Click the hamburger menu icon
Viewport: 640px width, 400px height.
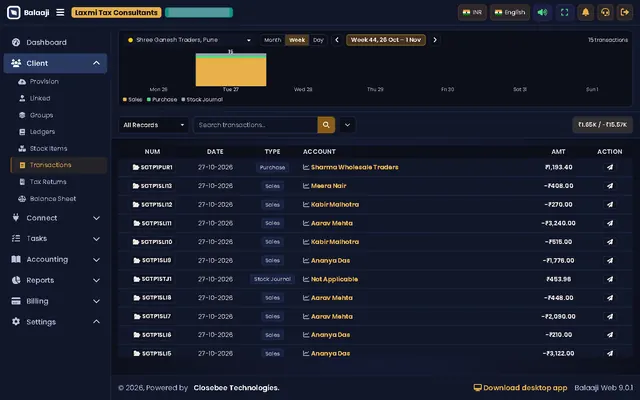[60, 12]
